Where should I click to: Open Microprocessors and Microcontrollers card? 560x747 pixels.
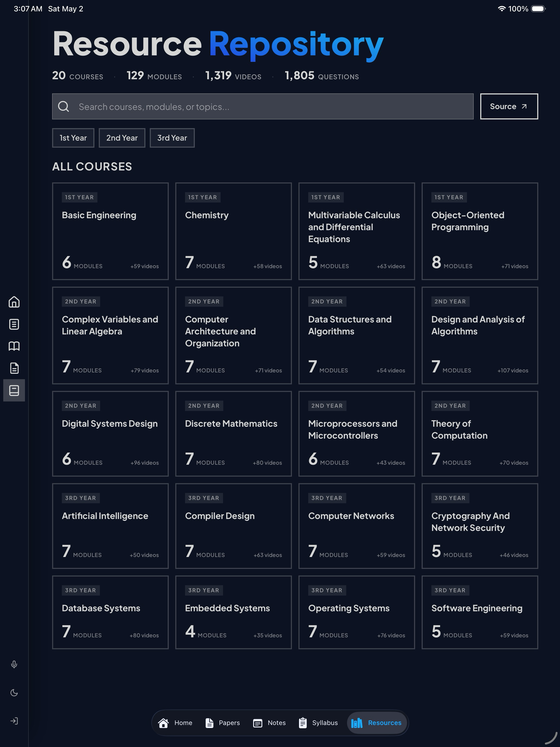(357, 433)
